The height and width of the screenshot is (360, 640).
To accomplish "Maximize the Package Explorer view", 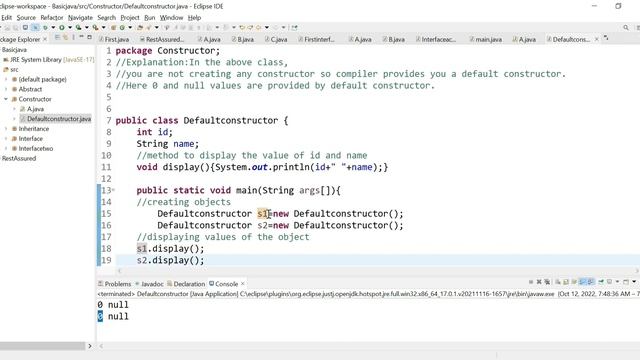I will coord(89,37).
